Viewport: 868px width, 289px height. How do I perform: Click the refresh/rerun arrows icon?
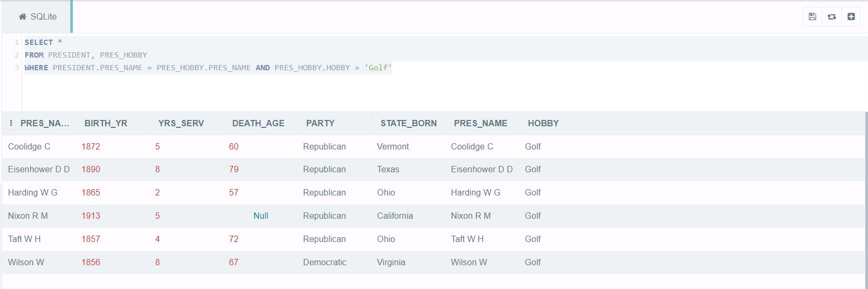832,17
